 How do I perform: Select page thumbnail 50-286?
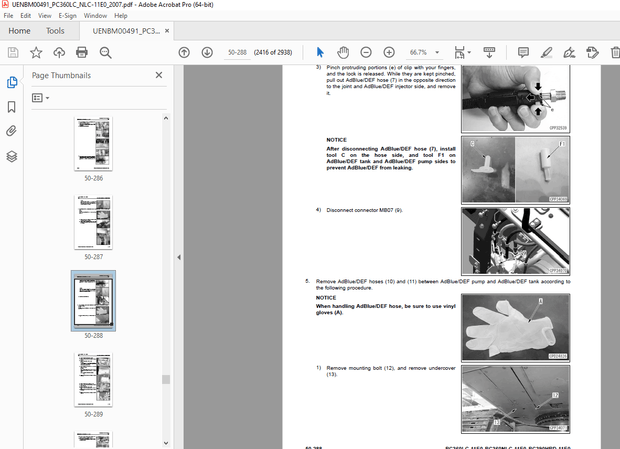pos(93,144)
